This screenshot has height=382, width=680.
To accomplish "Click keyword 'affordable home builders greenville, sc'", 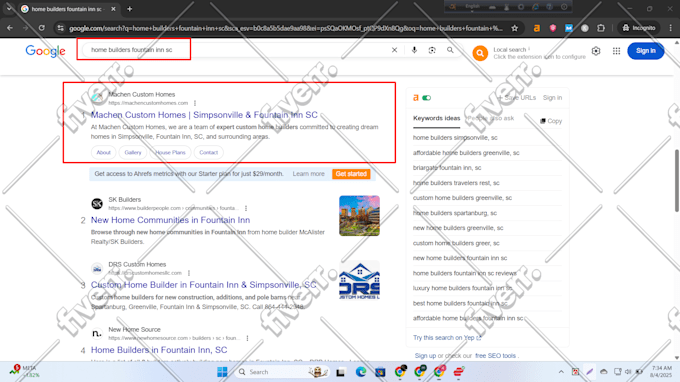I will tap(466, 153).
